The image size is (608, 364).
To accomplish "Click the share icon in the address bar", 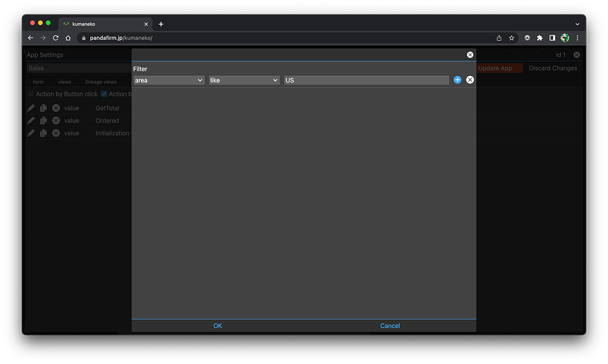I will [499, 38].
